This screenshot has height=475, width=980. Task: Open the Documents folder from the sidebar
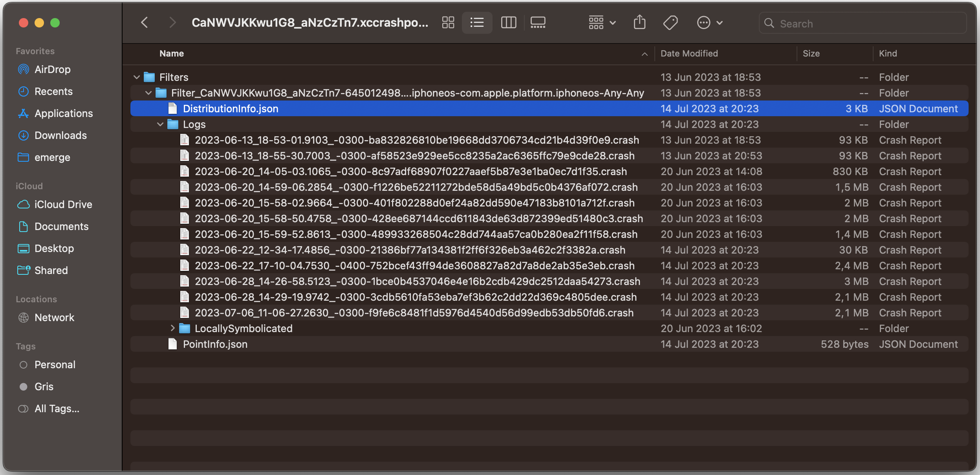click(x=61, y=226)
